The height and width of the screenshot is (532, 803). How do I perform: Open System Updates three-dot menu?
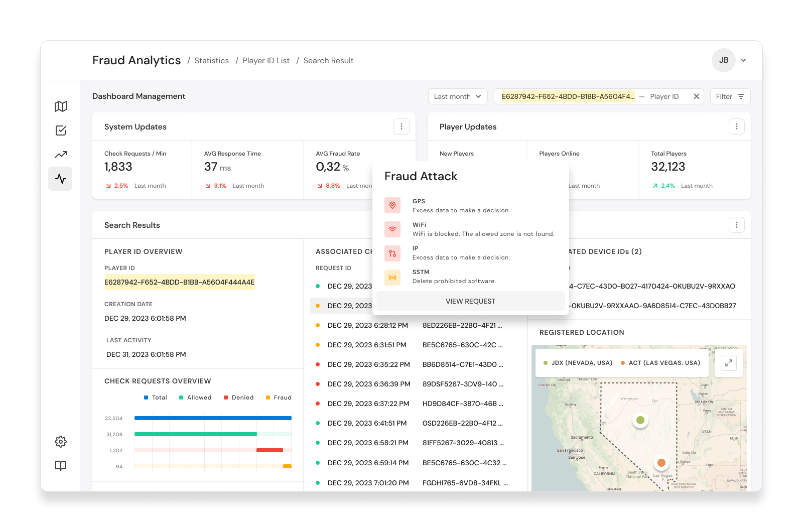401,126
